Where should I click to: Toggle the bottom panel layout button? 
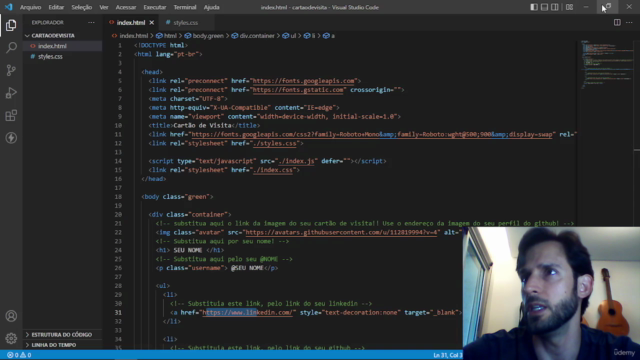click(x=544, y=7)
